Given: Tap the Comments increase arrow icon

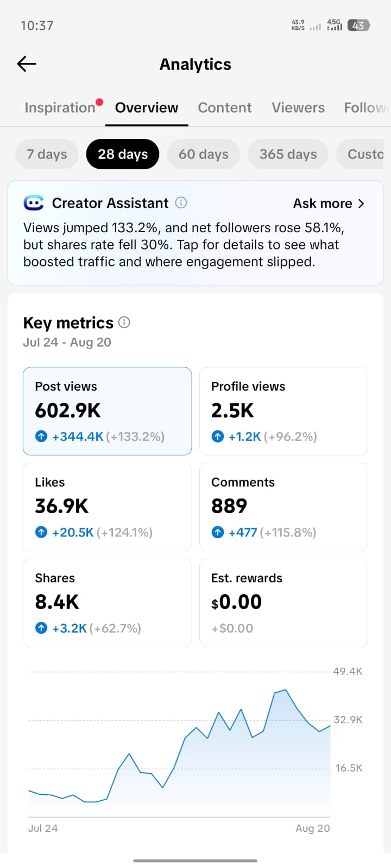Looking at the screenshot, I should (218, 532).
